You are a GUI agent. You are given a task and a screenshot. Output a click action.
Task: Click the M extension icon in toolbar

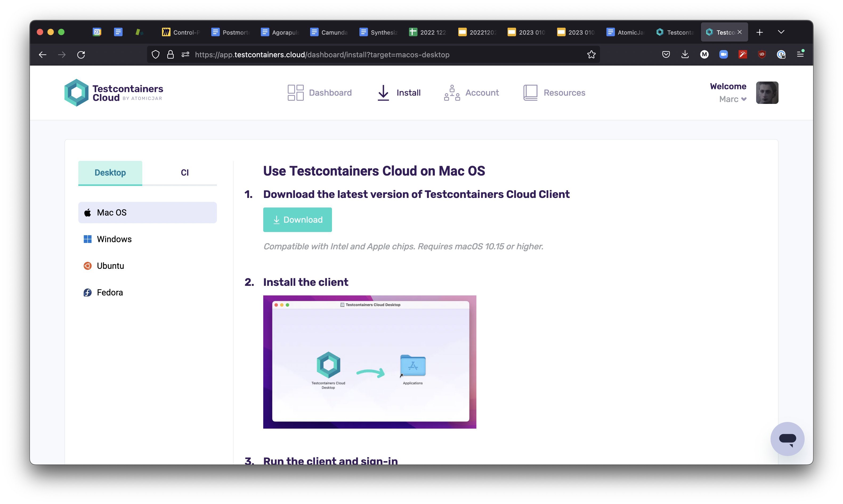(x=704, y=54)
